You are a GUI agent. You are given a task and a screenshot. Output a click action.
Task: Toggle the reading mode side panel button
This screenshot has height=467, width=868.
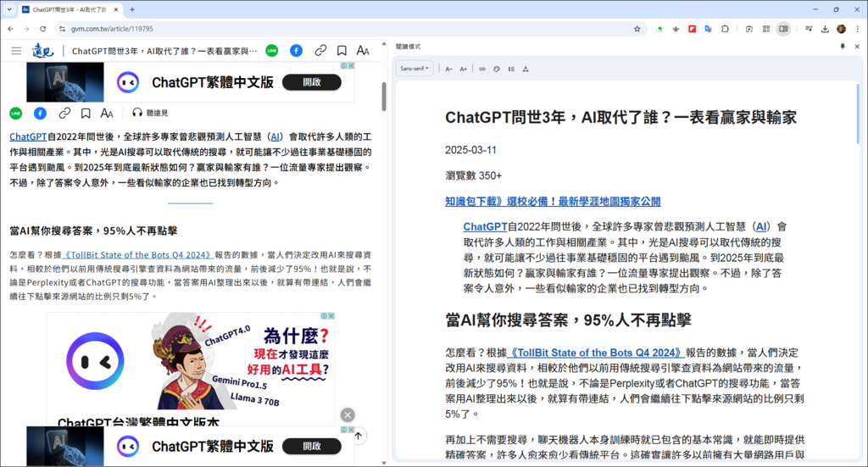[783, 29]
